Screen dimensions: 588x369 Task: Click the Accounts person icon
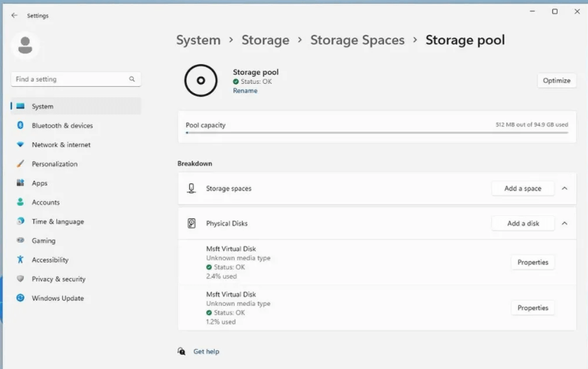tap(20, 202)
